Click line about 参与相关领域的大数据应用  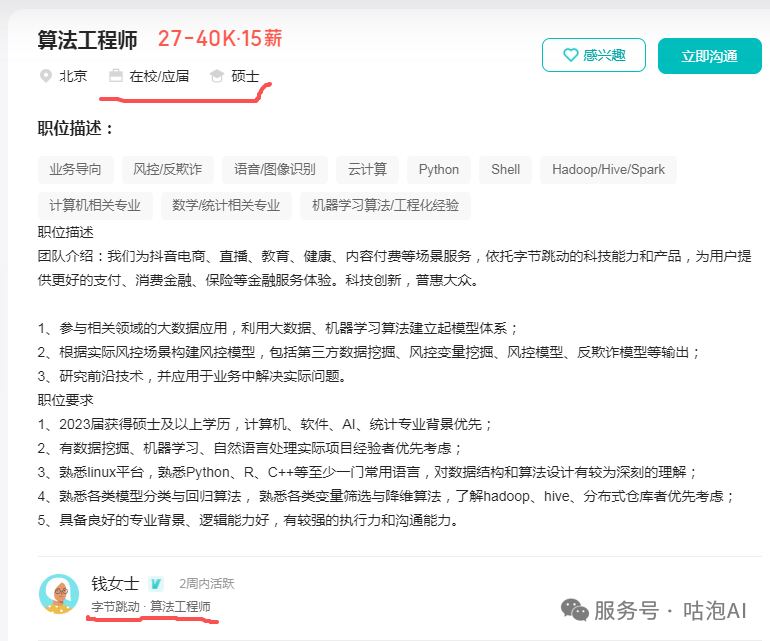[278, 328]
